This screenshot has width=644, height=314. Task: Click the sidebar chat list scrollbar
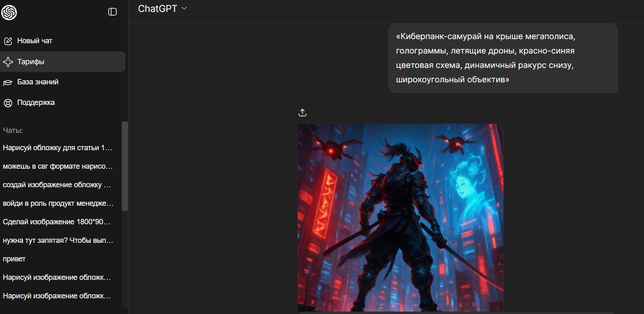[x=125, y=166]
